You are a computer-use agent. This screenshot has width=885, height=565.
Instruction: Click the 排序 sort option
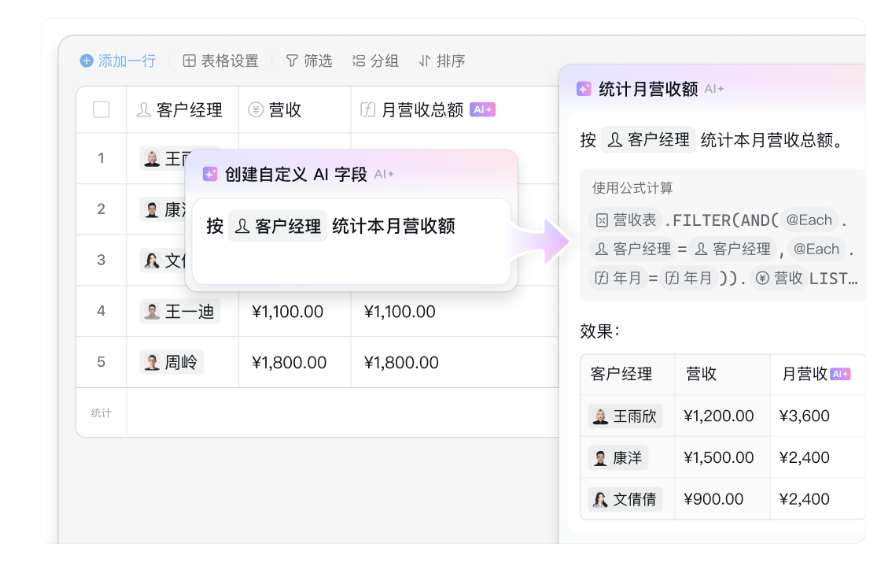[441, 61]
